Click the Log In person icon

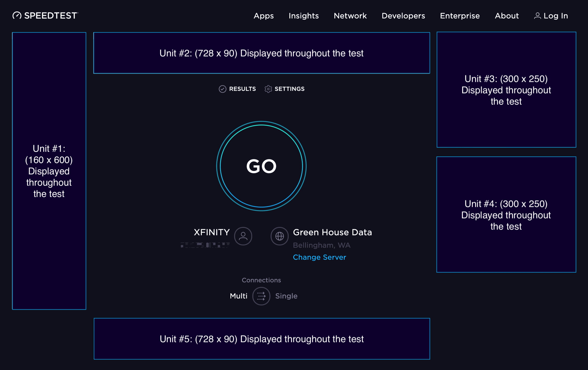coord(537,16)
